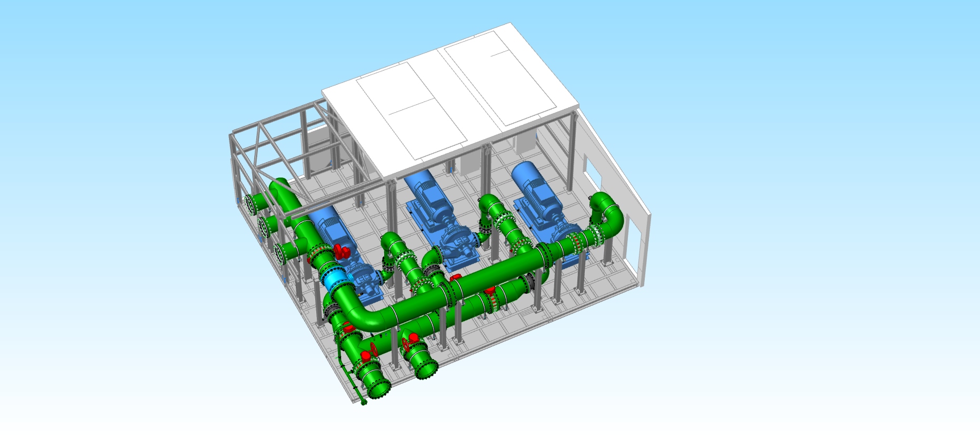Select the white roof of the pump house
The height and width of the screenshot is (437, 980).
tap(451, 100)
